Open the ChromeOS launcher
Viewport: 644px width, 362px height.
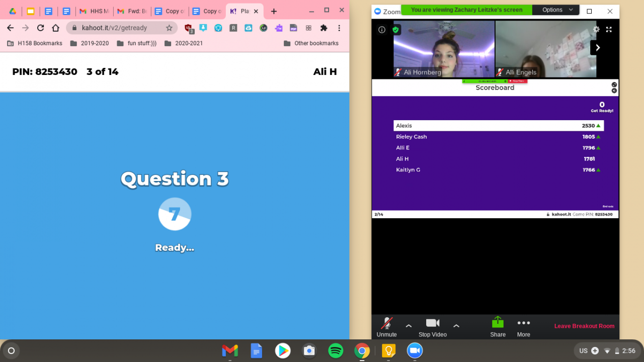point(11,350)
